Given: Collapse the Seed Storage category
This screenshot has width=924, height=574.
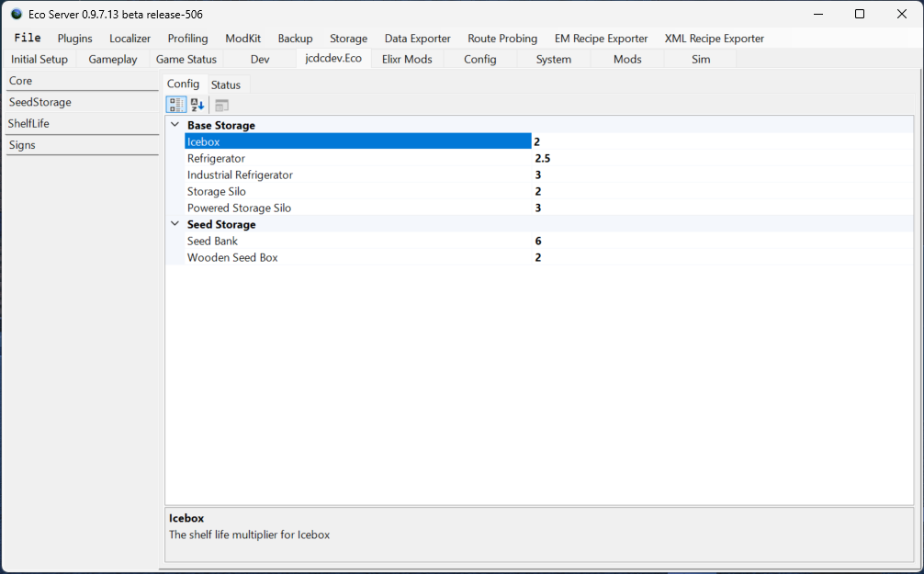Looking at the screenshot, I should click(x=175, y=224).
